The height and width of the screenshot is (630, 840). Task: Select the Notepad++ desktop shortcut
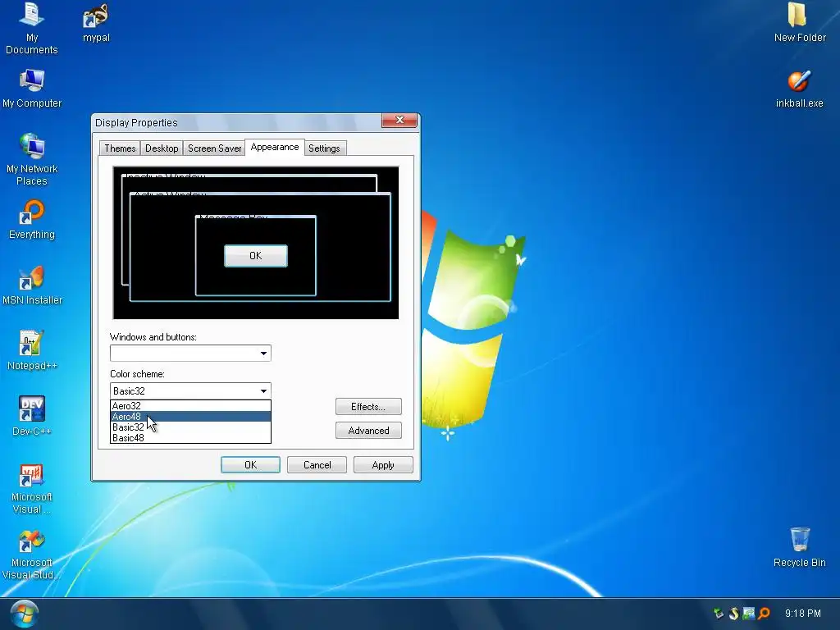(x=32, y=351)
